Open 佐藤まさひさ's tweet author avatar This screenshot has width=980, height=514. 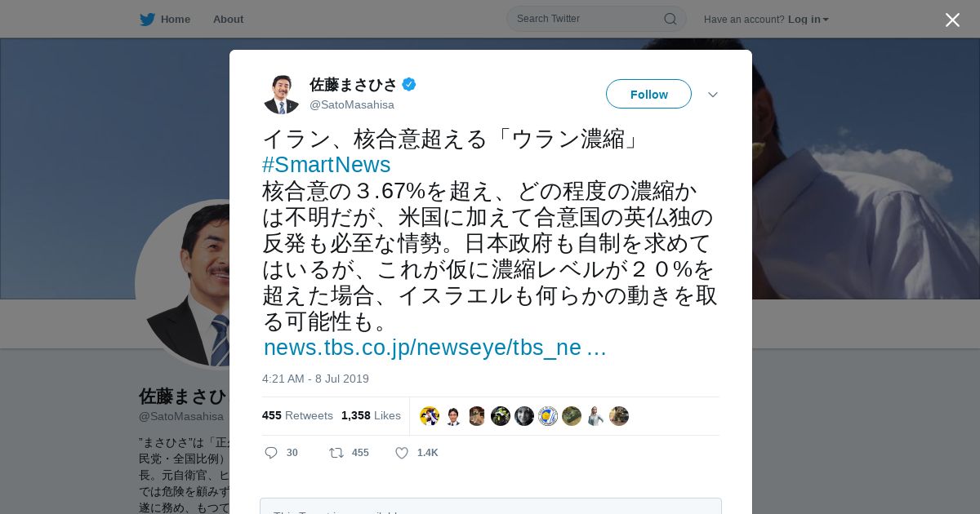(282, 94)
